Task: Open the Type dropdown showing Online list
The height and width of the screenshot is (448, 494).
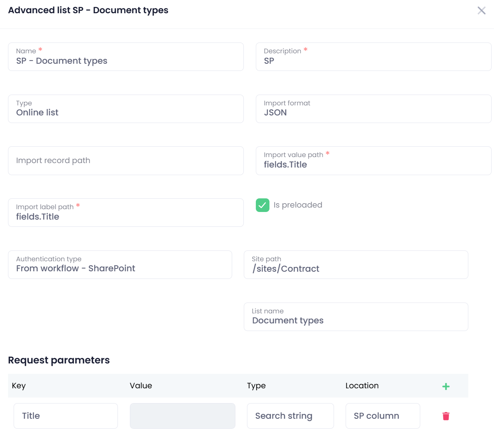Action: 126,109
